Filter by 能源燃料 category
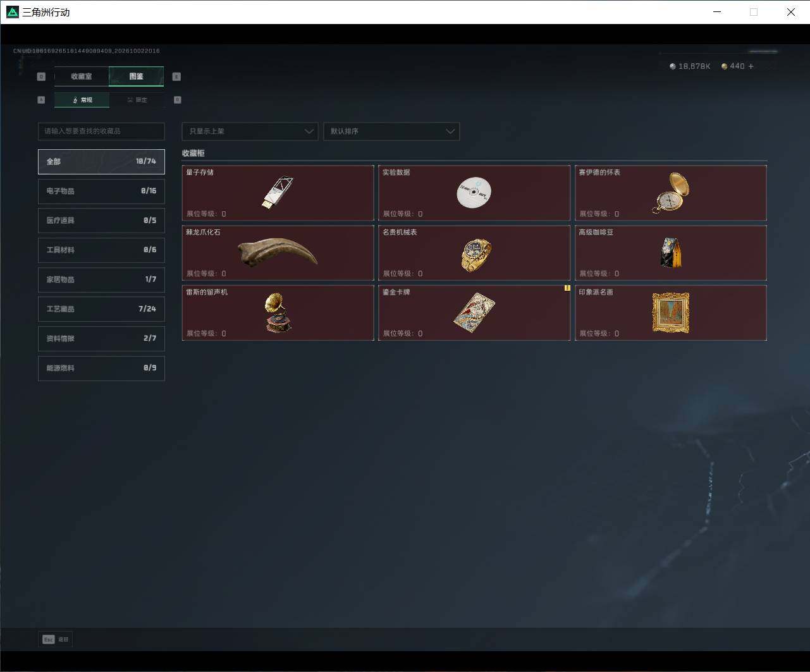 pyautogui.click(x=101, y=368)
